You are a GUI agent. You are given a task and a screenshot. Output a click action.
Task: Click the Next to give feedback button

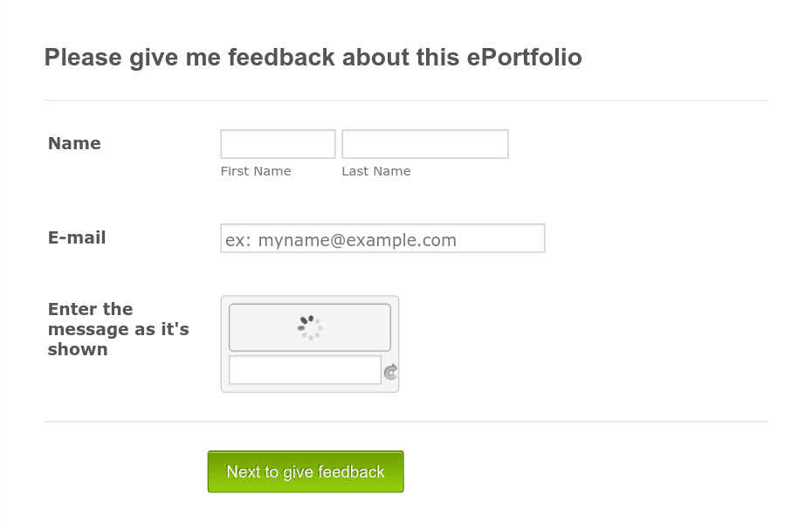coord(305,471)
